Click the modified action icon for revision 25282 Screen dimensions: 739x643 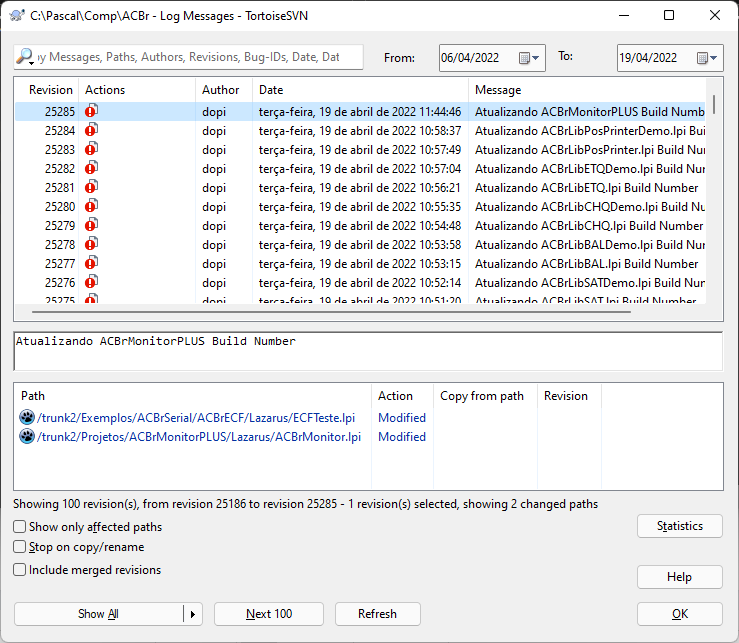click(91, 168)
